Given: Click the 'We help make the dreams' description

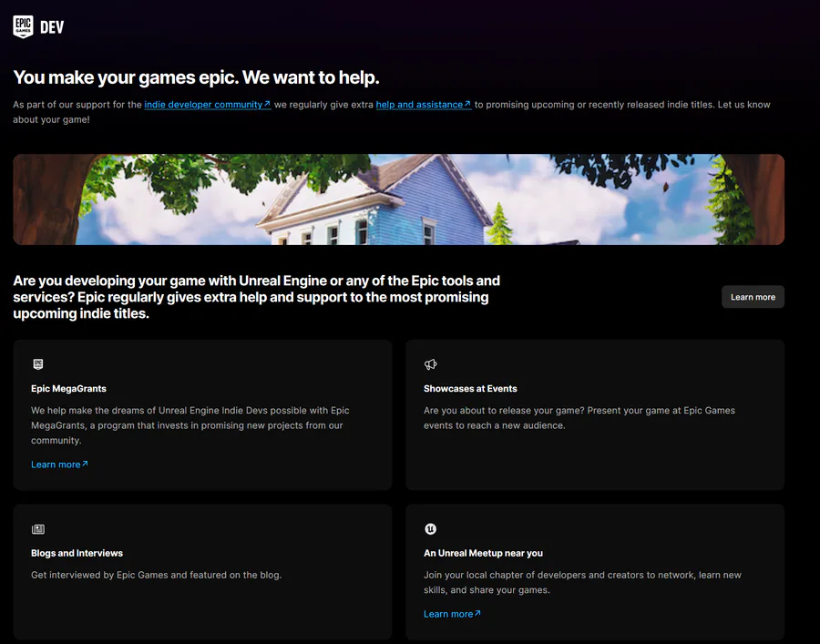Looking at the screenshot, I should click(190, 425).
